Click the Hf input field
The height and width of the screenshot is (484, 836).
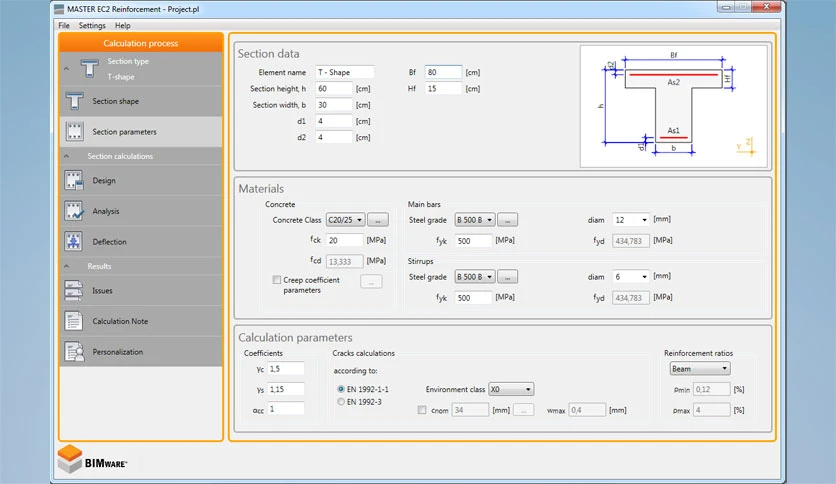click(443, 88)
